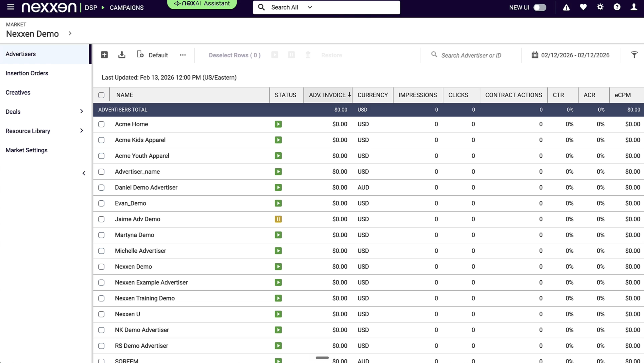Sort by the ADV. INVOICE column header
644x363 pixels.
(x=327, y=95)
